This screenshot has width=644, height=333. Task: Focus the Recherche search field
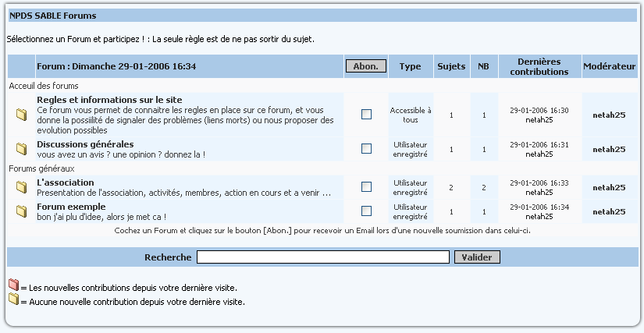(x=322, y=257)
